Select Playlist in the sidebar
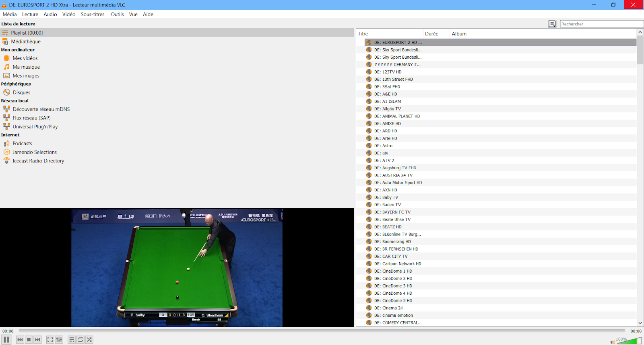Viewport: 644px width, 345px height. coord(177,33)
